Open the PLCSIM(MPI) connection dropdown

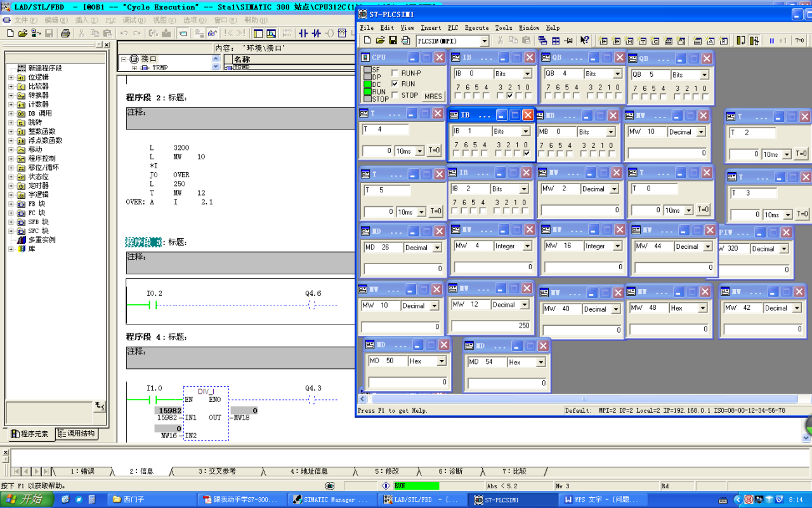tap(484, 41)
